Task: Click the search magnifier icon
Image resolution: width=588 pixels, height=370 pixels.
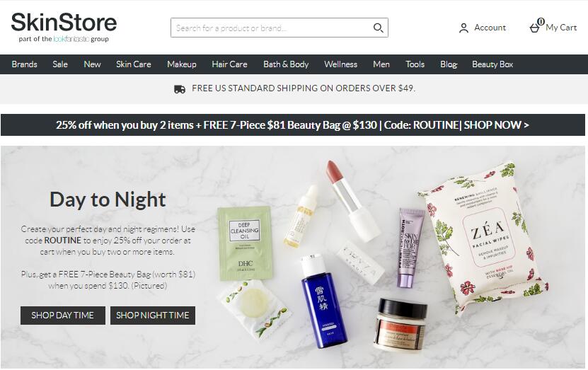Action: pyautogui.click(x=378, y=28)
